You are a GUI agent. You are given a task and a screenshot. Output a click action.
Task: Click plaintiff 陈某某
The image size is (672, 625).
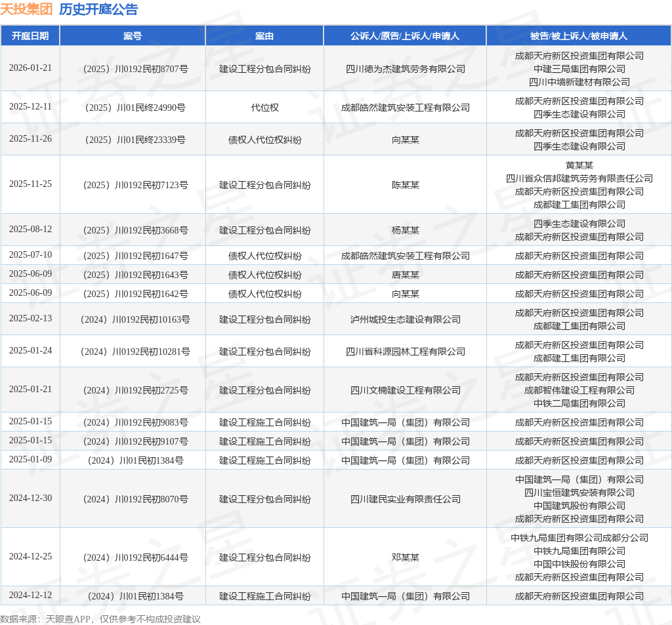(406, 185)
